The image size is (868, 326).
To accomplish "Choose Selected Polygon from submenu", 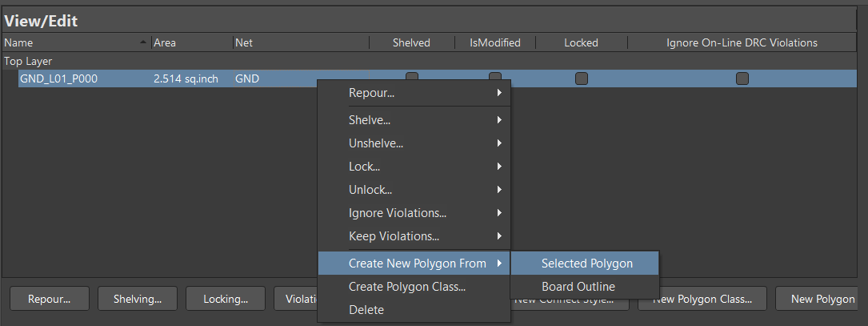I will (x=585, y=264).
